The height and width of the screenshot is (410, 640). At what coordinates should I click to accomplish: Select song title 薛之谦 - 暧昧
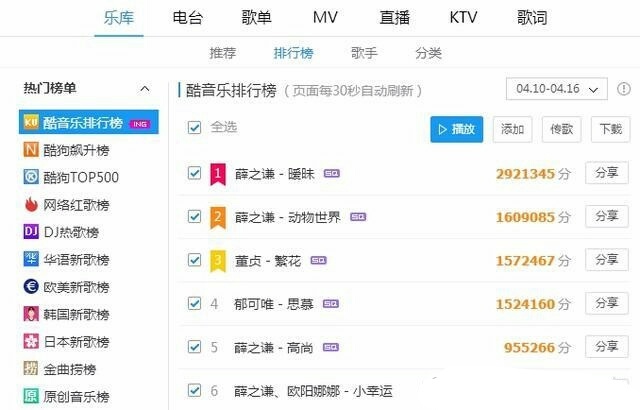[x=275, y=174]
